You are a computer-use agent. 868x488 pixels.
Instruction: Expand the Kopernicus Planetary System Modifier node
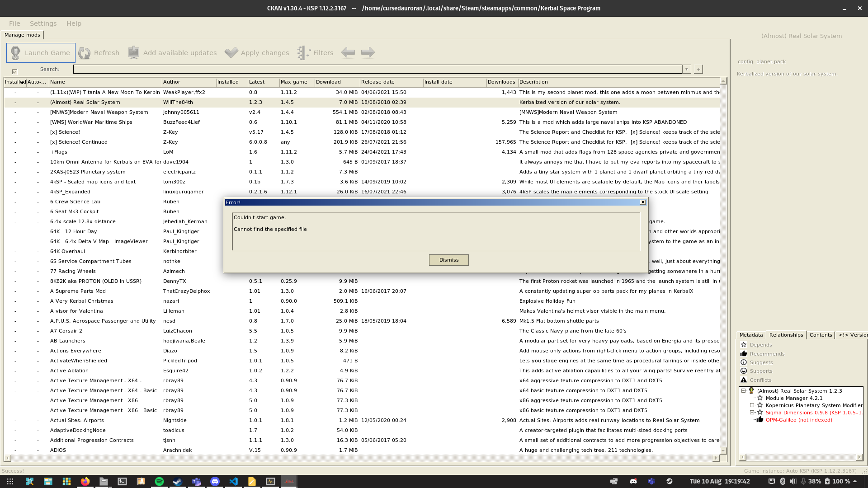point(752,405)
